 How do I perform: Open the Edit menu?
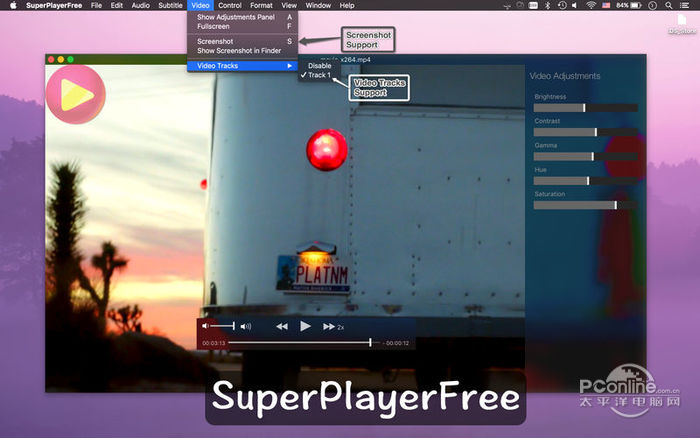click(117, 5)
